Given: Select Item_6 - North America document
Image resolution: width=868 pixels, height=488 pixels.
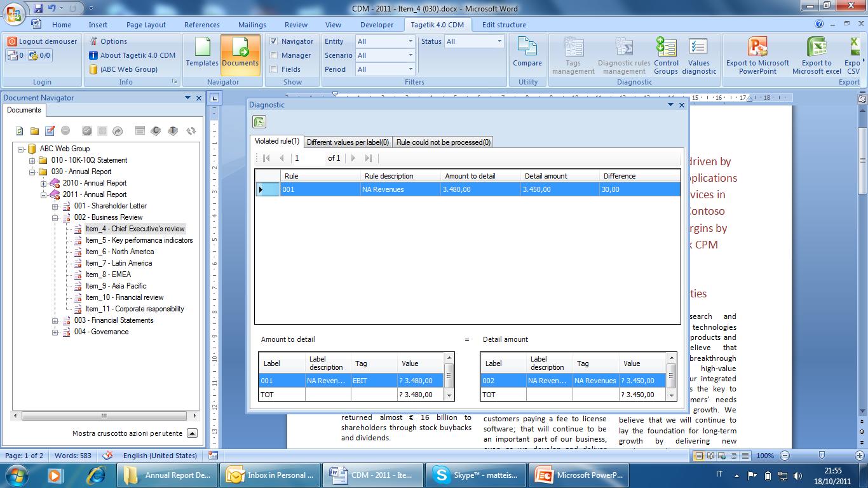Looking at the screenshot, I should pyautogui.click(x=119, y=252).
